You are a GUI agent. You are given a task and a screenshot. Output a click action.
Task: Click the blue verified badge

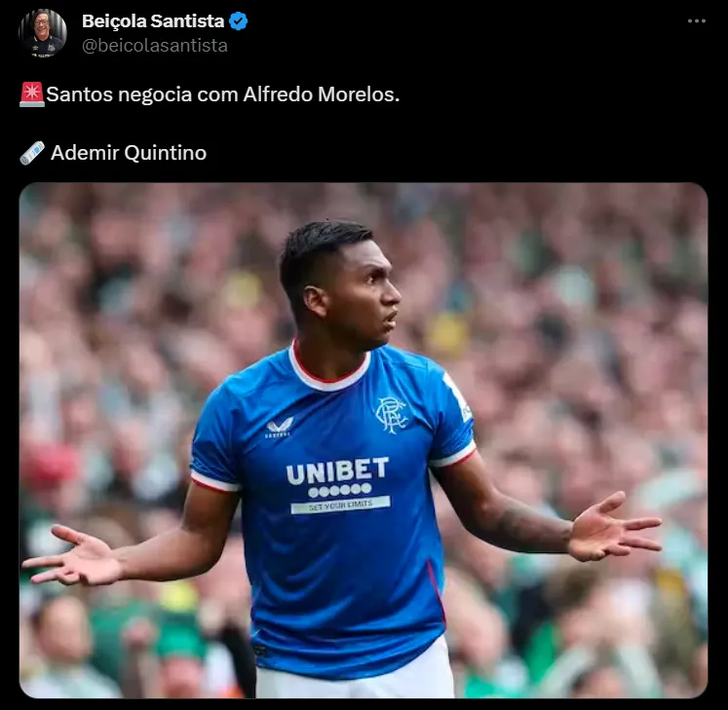coord(239,21)
